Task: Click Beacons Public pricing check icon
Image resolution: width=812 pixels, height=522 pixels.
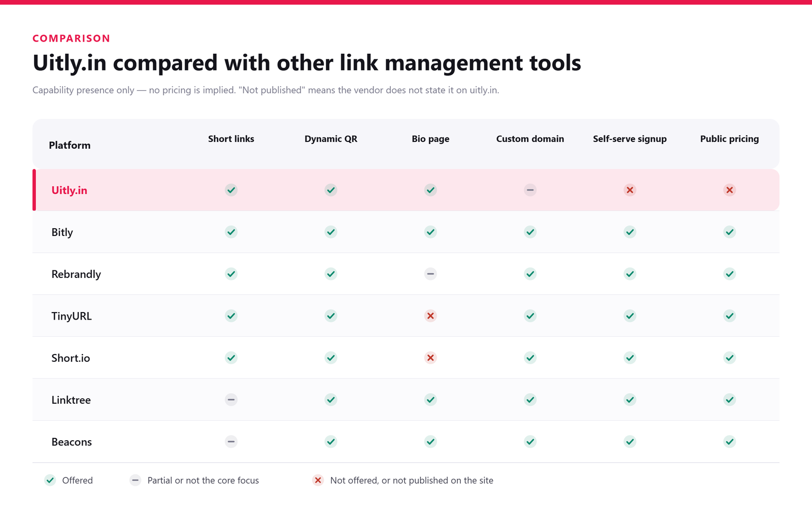Action: (730, 442)
